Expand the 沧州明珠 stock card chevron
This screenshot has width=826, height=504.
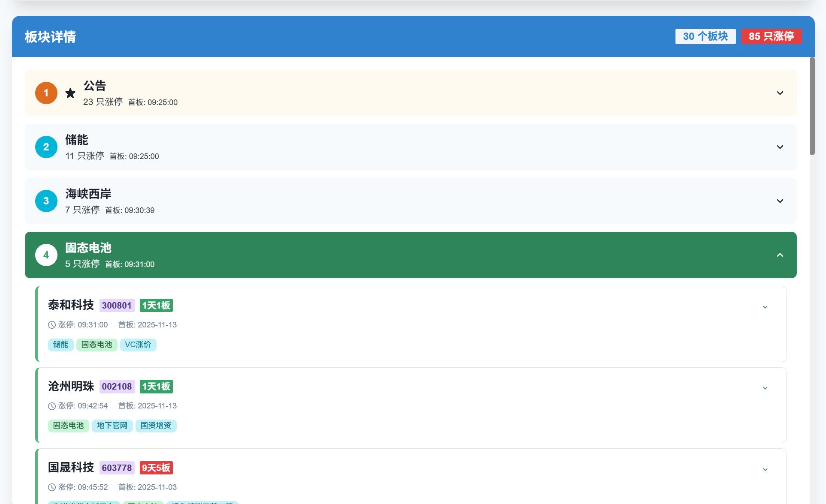click(x=765, y=388)
